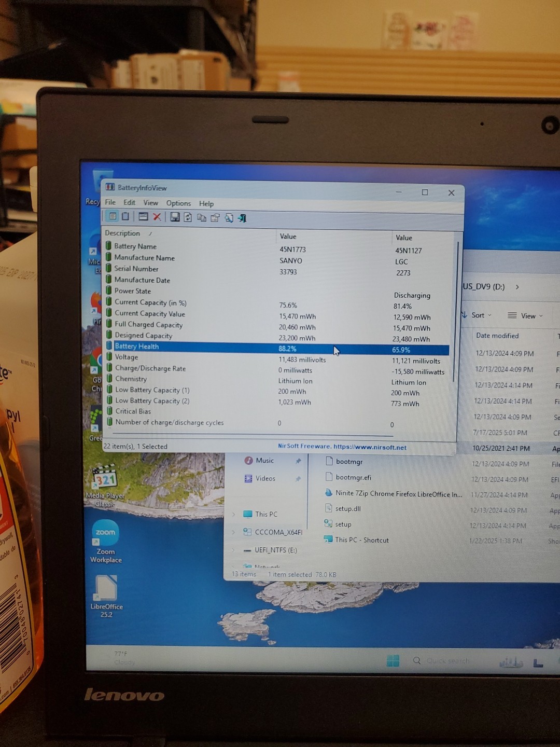This screenshot has height=747, width=560.
Task: Open the Sort dropdown in File Explorer
Action: point(477,315)
